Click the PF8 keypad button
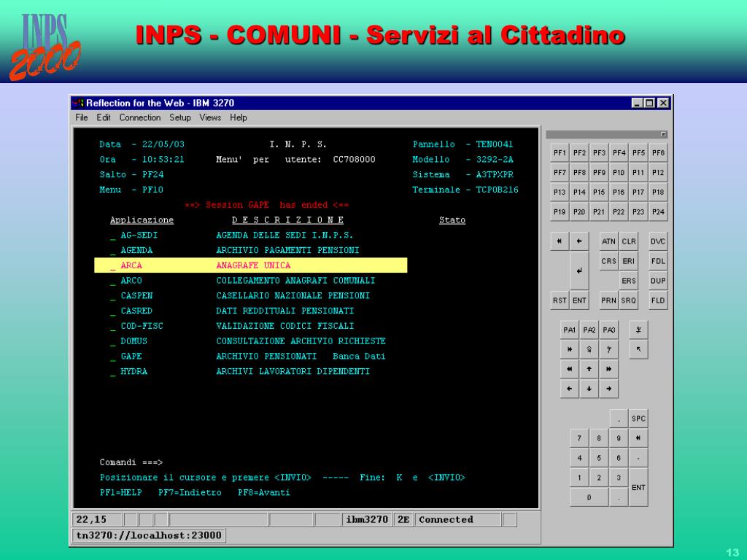The height and width of the screenshot is (560, 747). point(579,172)
